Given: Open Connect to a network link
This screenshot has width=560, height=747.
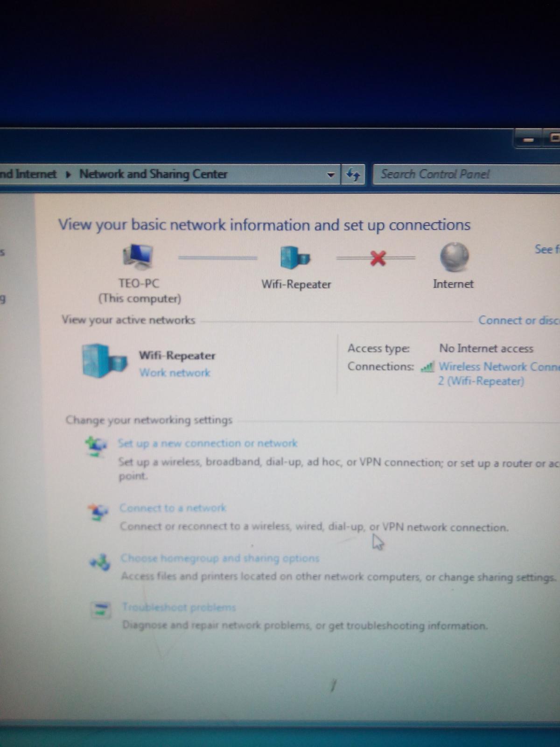Looking at the screenshot, I should coord(173,507).
